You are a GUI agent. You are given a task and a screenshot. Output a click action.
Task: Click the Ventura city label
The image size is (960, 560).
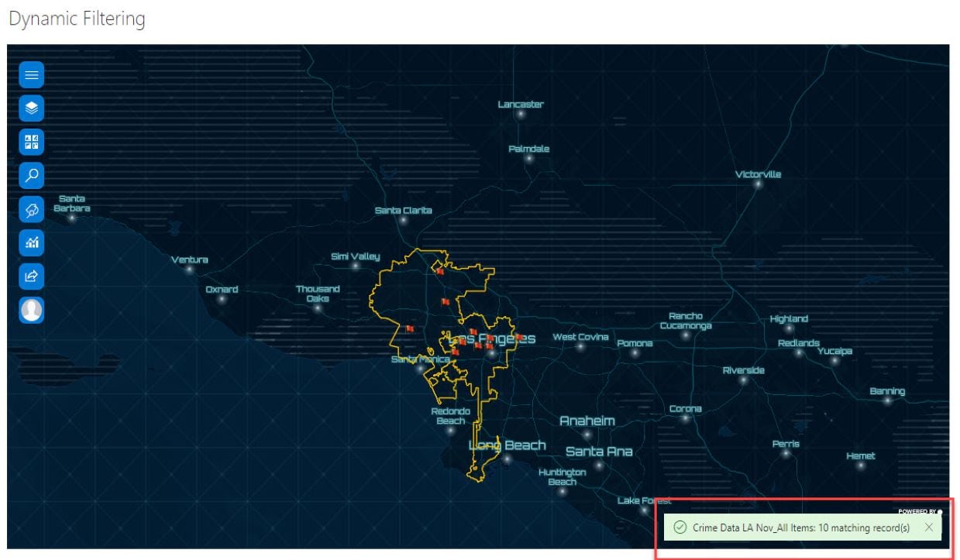[x=189, y=259]
